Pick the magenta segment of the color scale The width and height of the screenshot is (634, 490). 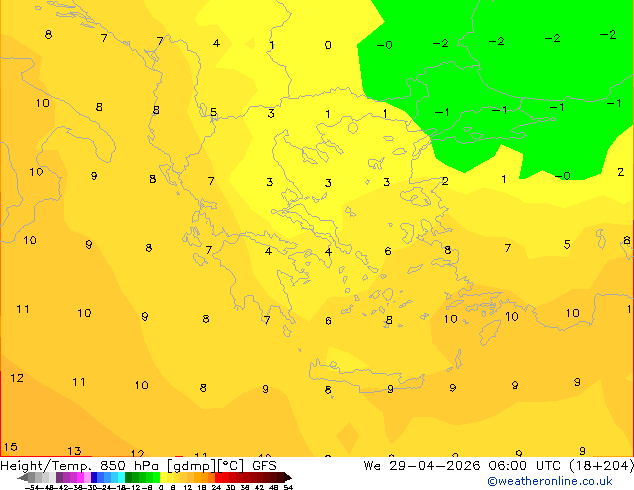80,477
